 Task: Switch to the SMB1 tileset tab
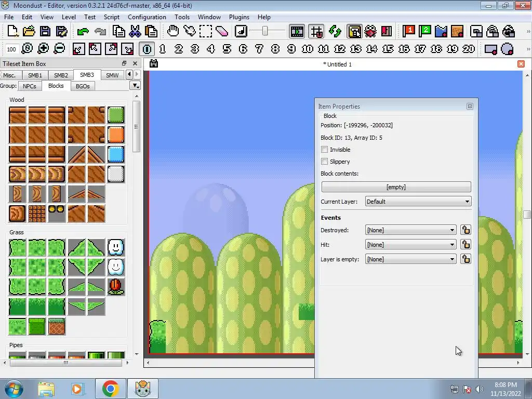(35, 75)
